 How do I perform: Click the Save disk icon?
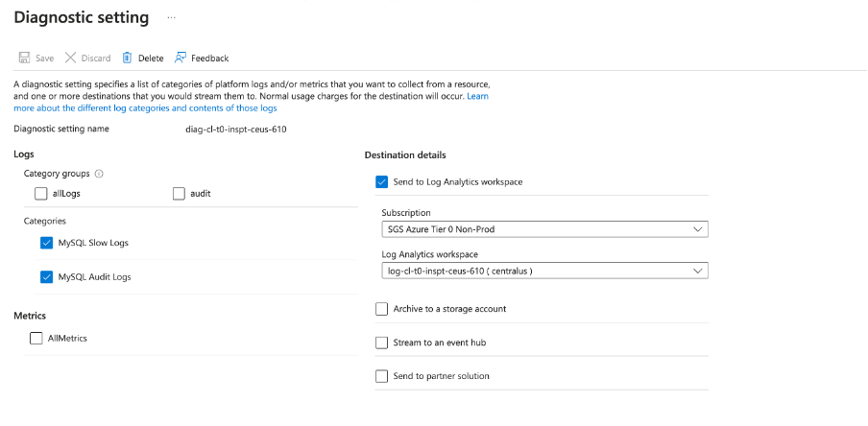[24, 58]
